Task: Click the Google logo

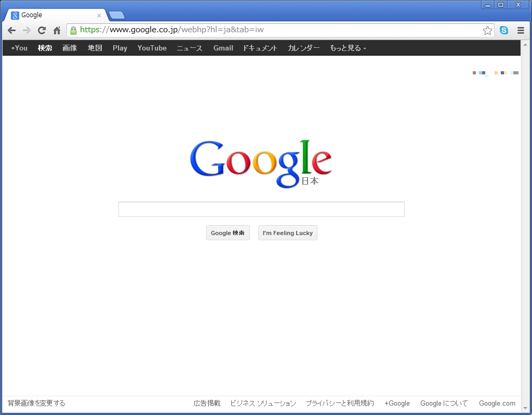Action: tap(261, 164)
